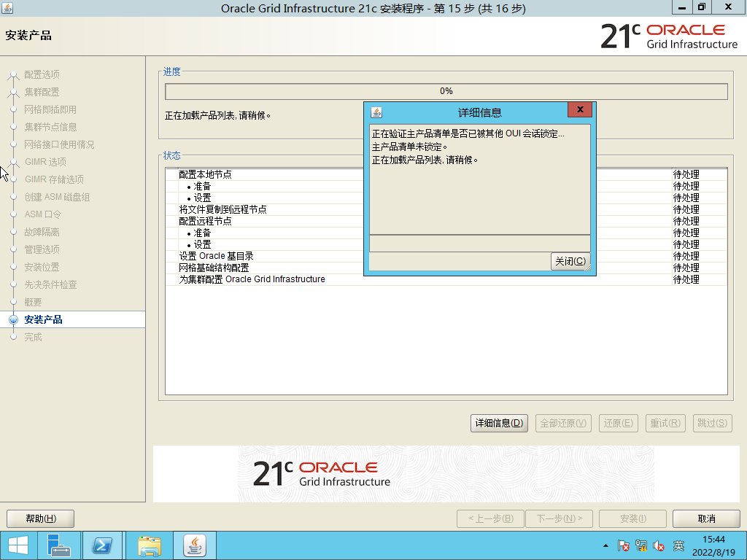Select the Java installer taskbar icon
The image size is (747, 560).
coord(194,545)
